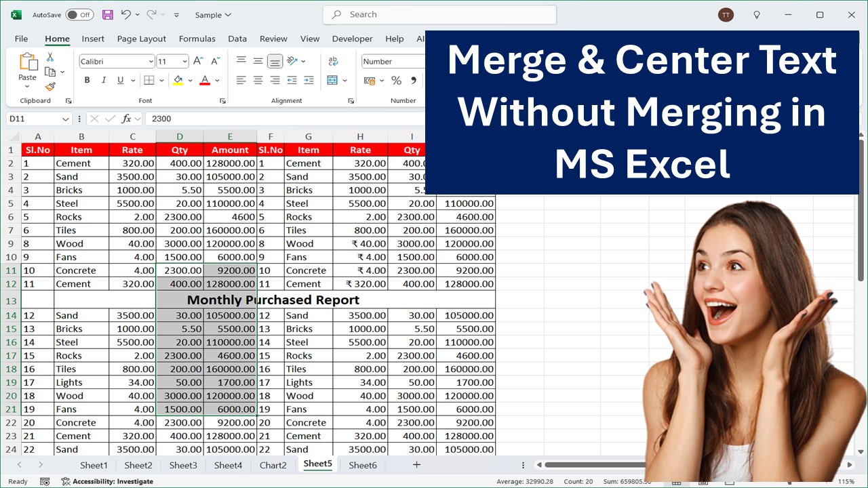Apply Comma Style format

click(x=413, y=81)
